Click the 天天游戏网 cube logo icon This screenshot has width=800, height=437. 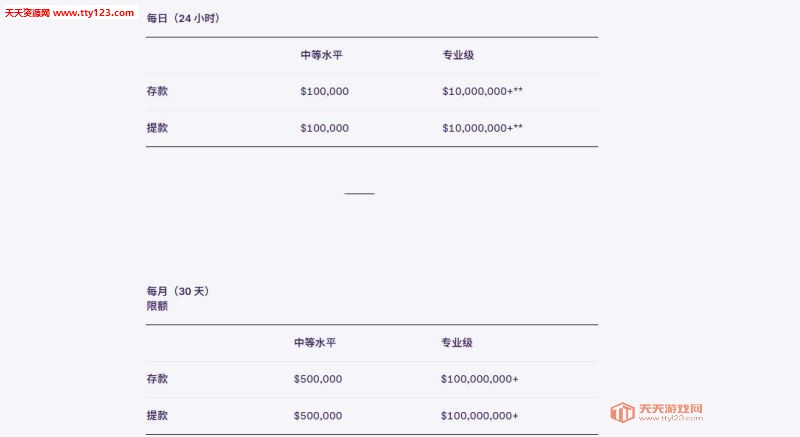622,412
